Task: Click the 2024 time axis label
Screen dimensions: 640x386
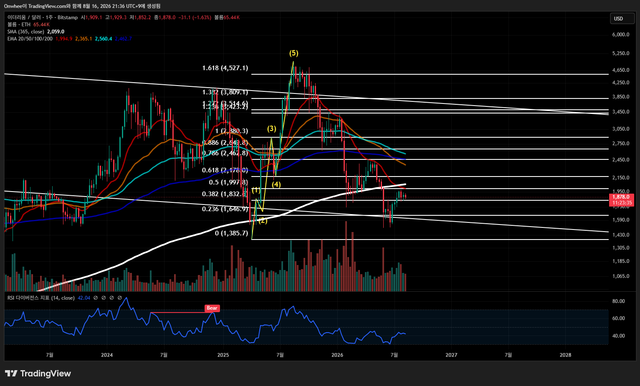Action: [x=107, y=355]
